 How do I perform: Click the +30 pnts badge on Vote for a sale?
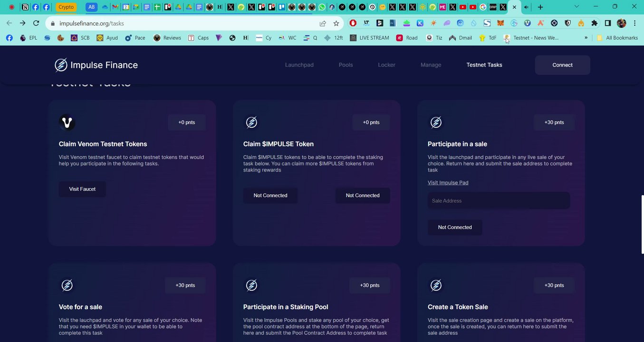click(x=185, y=285)
